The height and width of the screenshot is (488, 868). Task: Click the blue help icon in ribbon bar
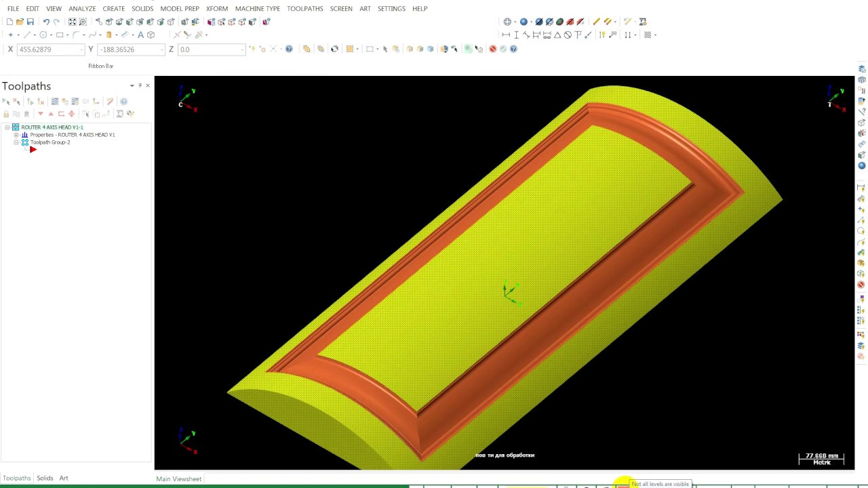[289, 49]
